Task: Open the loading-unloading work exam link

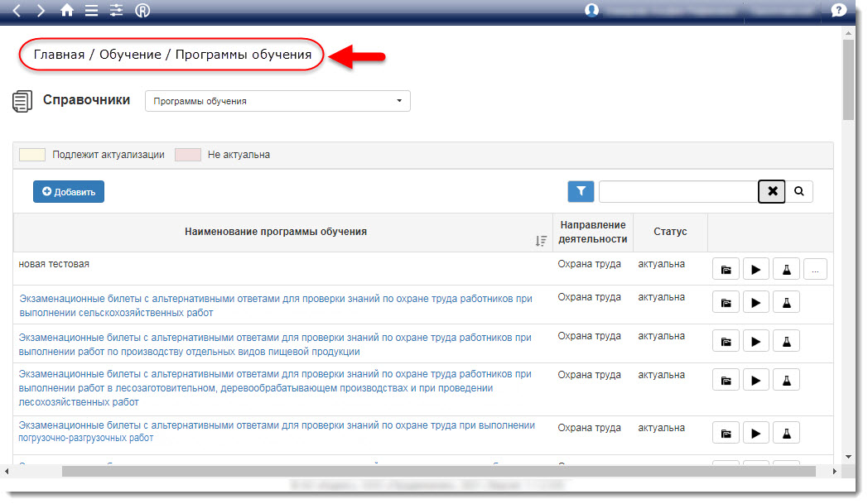Action: 277,431
